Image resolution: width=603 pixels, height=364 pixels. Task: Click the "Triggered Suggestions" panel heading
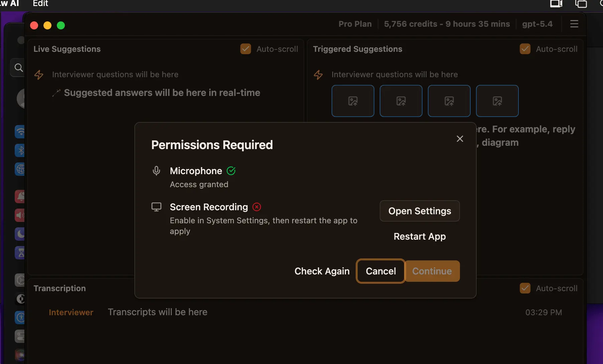(x=358, y=49)
